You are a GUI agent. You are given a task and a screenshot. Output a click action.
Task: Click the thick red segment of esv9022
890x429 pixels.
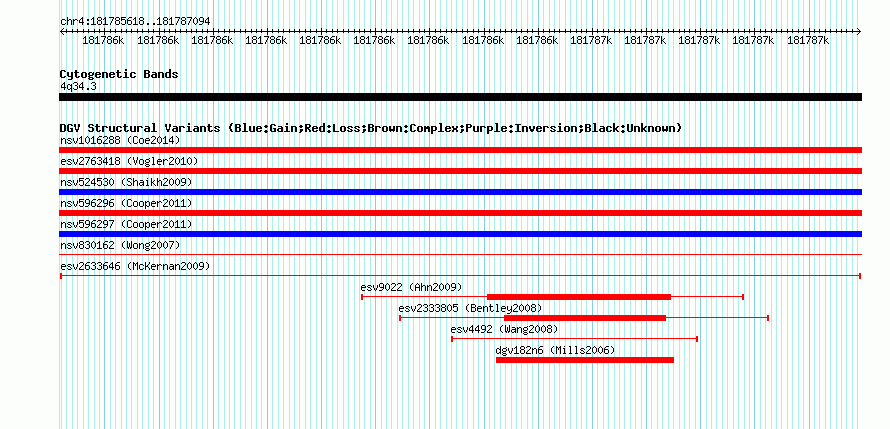[579, 297]
